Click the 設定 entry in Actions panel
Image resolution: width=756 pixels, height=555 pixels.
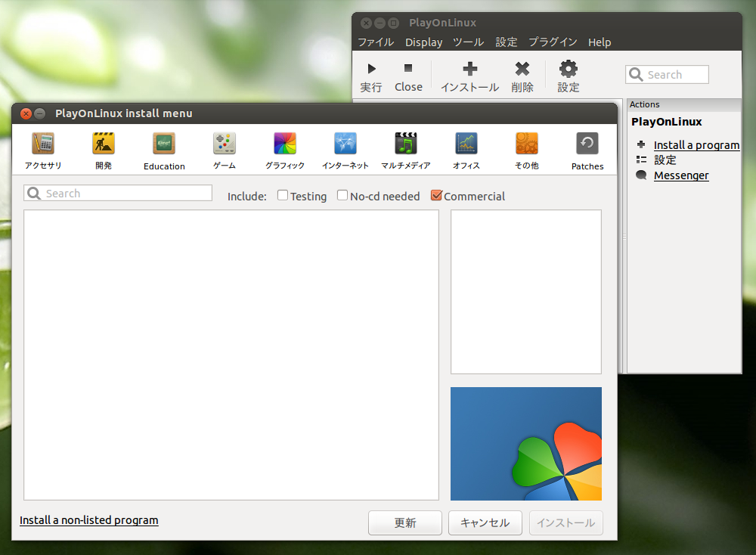[x=665, y=160]
